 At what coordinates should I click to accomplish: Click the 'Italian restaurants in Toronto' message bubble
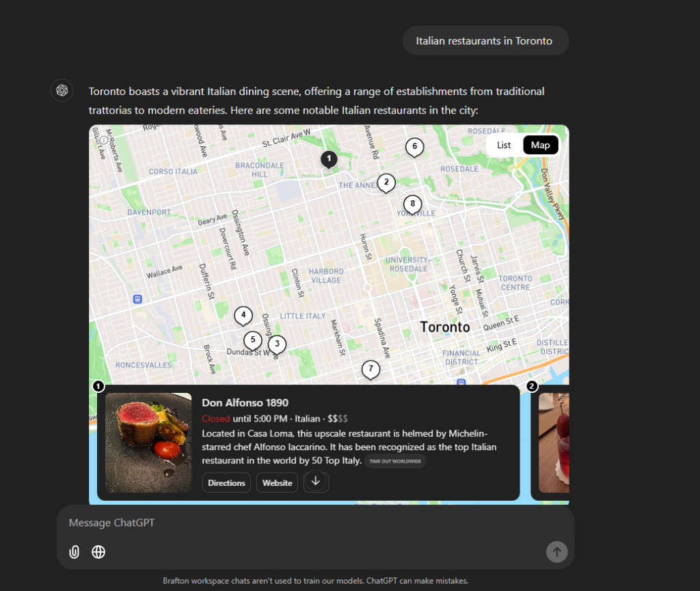(x=485, y=40)
